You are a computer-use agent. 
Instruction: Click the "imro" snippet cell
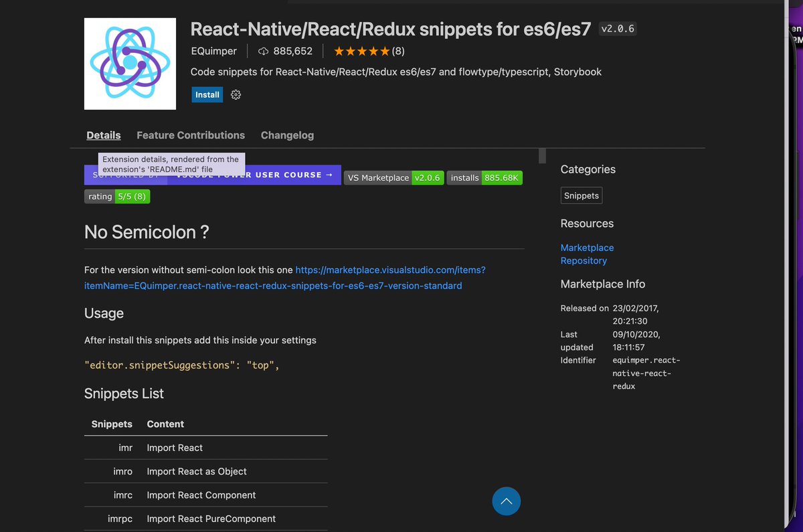[123, 471]
